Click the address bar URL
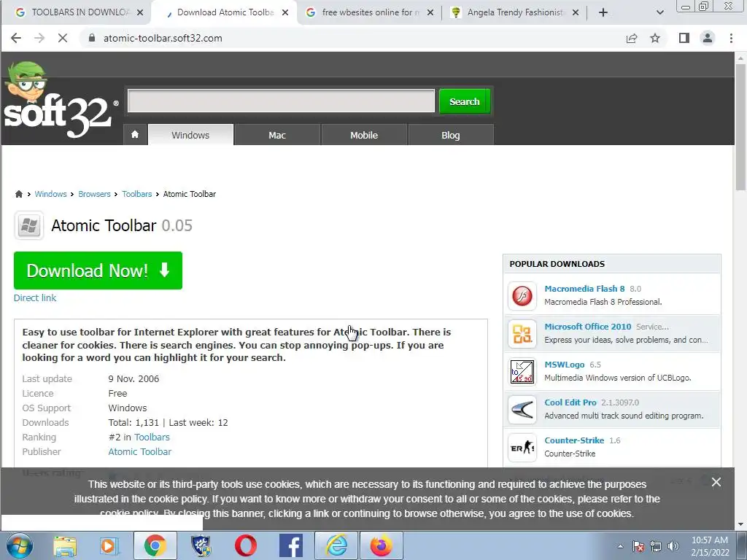 (x=163, y=38)
